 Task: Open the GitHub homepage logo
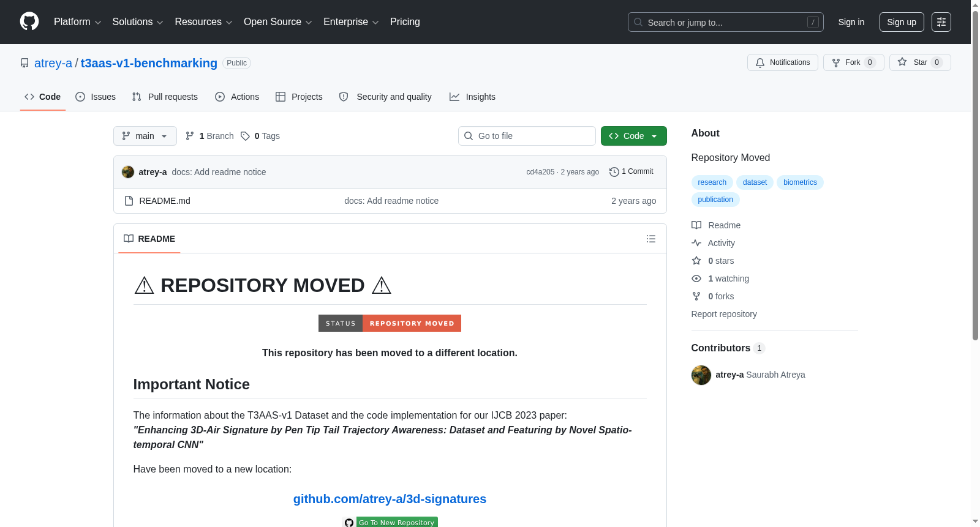[29, 21]
